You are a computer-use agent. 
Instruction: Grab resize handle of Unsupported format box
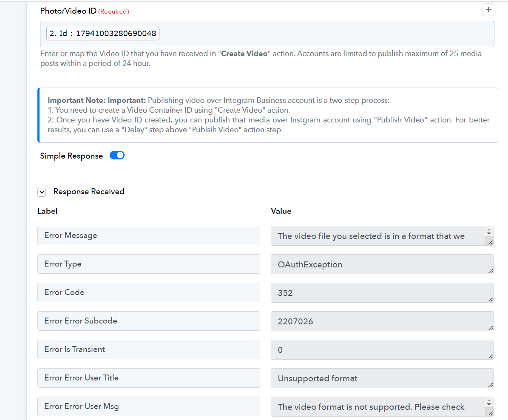click(x=491, y=385)
